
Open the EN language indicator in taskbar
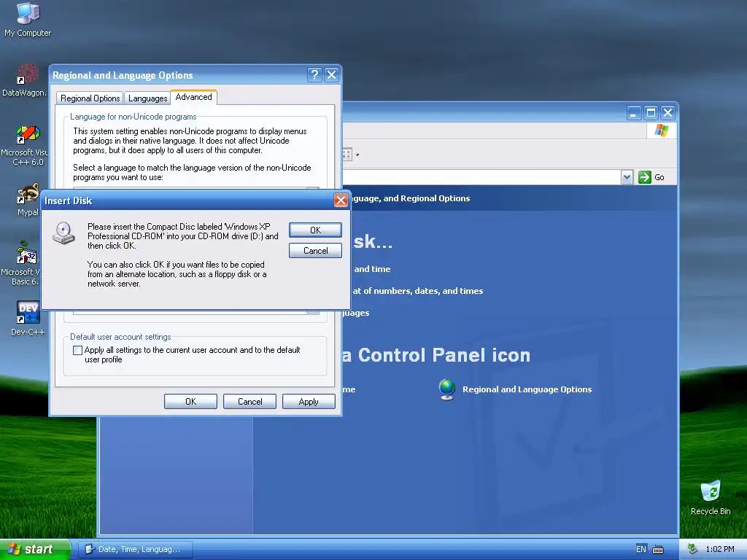click(641, 549)
